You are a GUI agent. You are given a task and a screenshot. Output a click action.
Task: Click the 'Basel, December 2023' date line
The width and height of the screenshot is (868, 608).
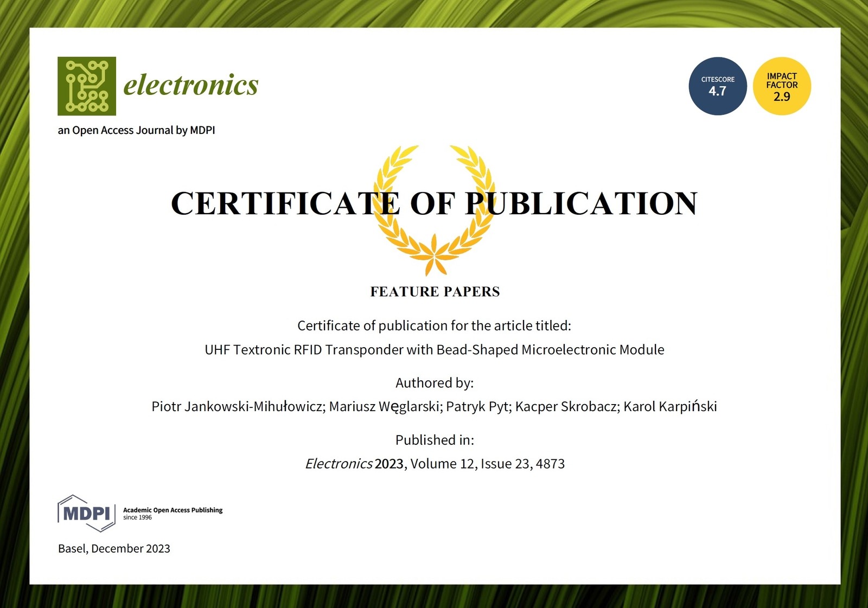[114, 548]
